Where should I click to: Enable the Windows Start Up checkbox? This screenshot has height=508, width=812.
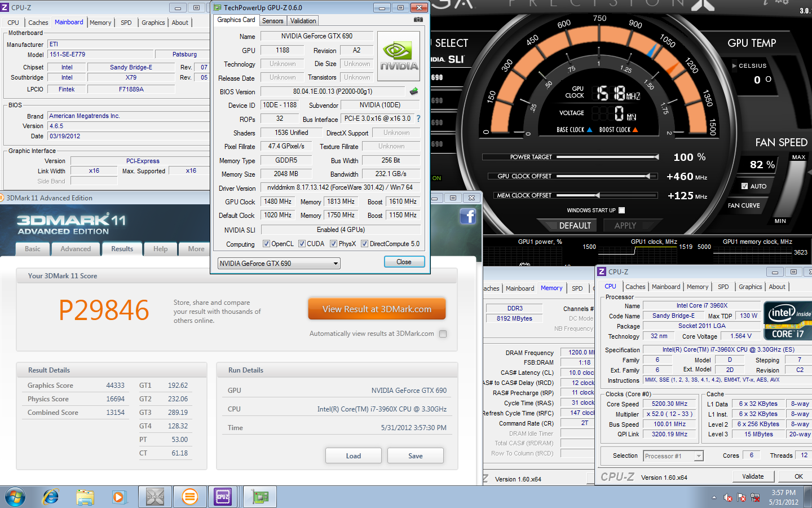click(622, 210)
